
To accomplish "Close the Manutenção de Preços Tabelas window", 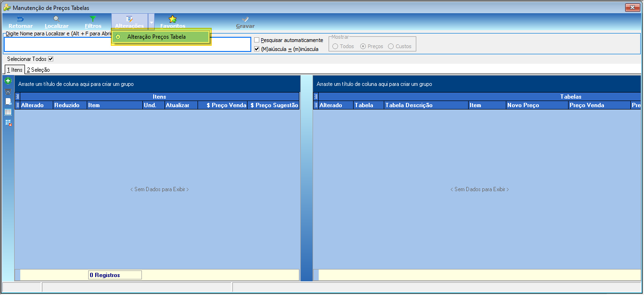I will click(x=632, y=8).
